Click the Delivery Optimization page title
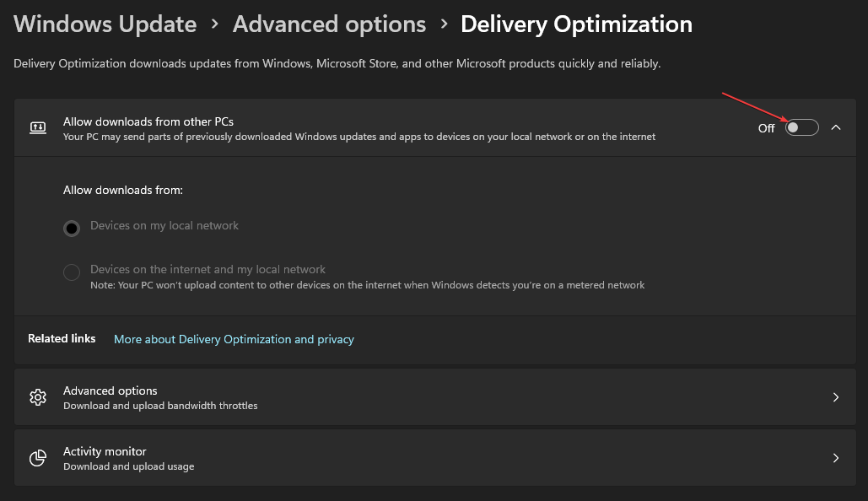Viewport: 868px width, 501px height. tap(576, 24)
